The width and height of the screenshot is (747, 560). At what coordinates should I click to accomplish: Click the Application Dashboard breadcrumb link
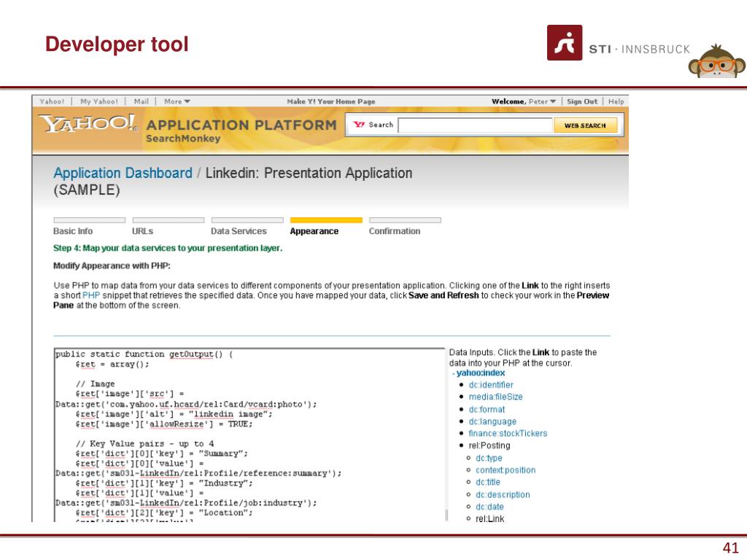pyautogui.click(x=123, y=174)
